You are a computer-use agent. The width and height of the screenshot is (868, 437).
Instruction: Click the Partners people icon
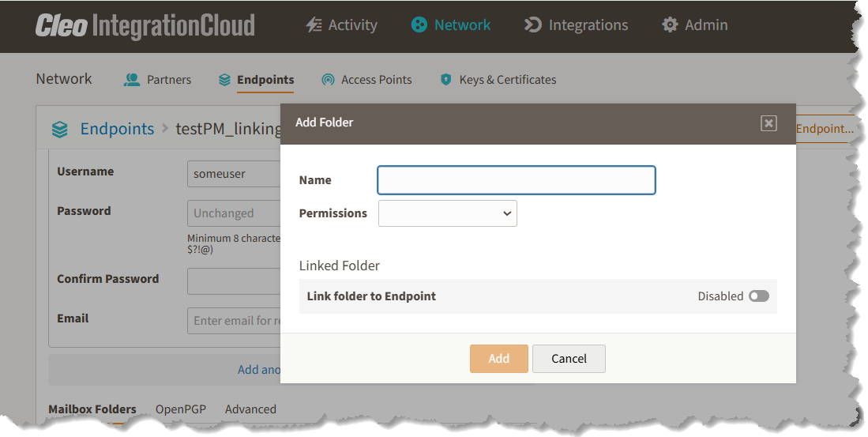[x=132, y=80]
